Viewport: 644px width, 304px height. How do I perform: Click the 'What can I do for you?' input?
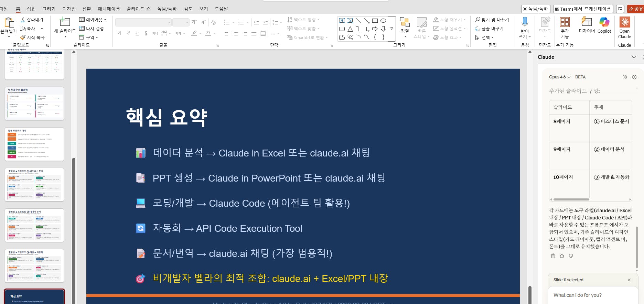click(592, 295)
